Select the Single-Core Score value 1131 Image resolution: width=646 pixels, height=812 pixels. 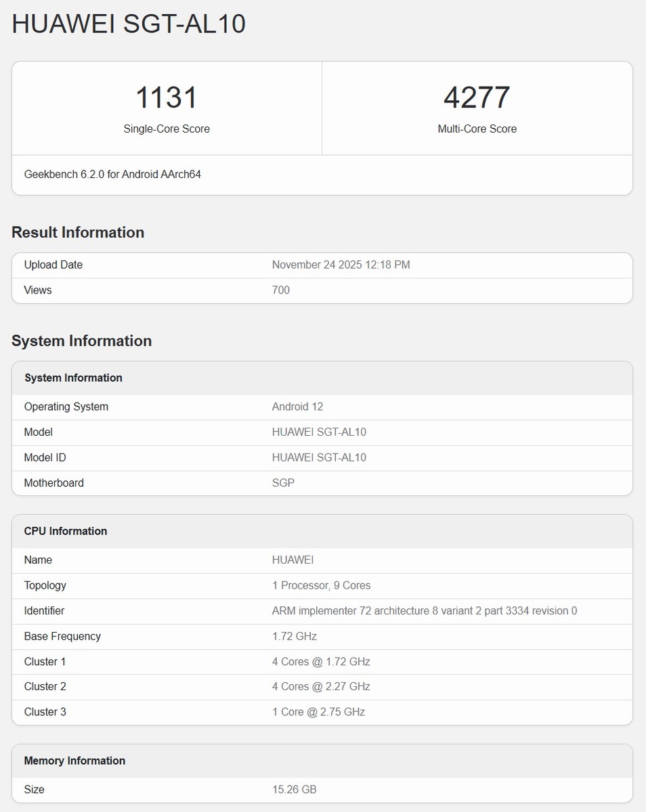[x=167, y=97]
